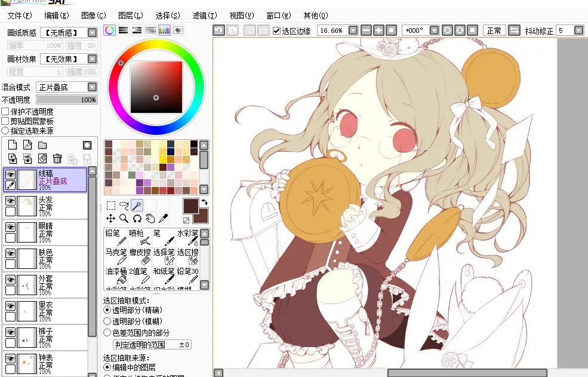The height and width of the screenshot is (377, 588).
Task: Open the 图层(L) menu
Action: point(131,16)
